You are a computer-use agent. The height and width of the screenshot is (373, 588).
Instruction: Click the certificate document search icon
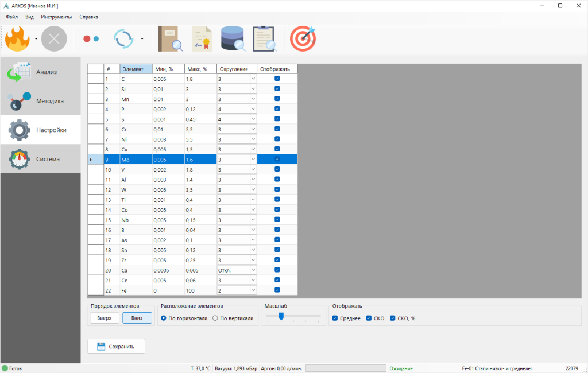(201, 38)
